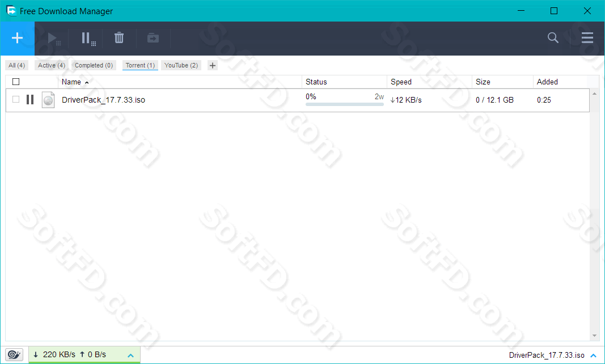This screenshot has width=605, height=364.
Task: Pause all downloads from the toolbar
Action: point(88,39)
